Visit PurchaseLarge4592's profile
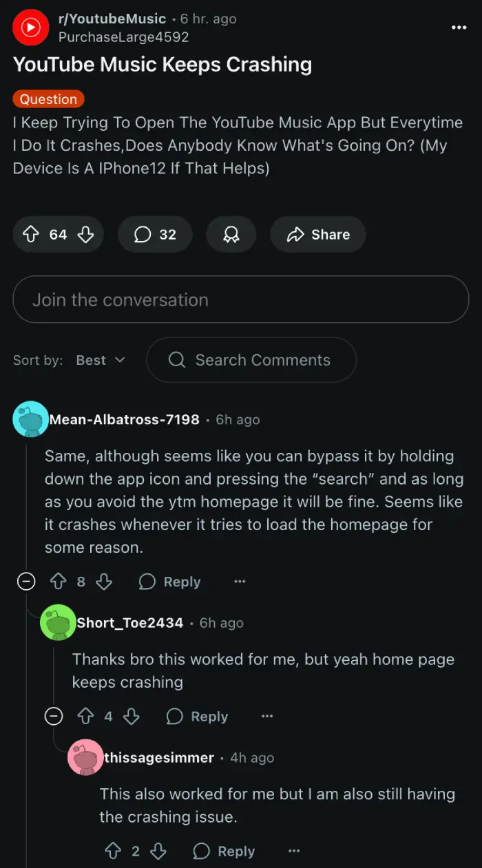Screen dimensions: 482x868 [x=124, y=36]
